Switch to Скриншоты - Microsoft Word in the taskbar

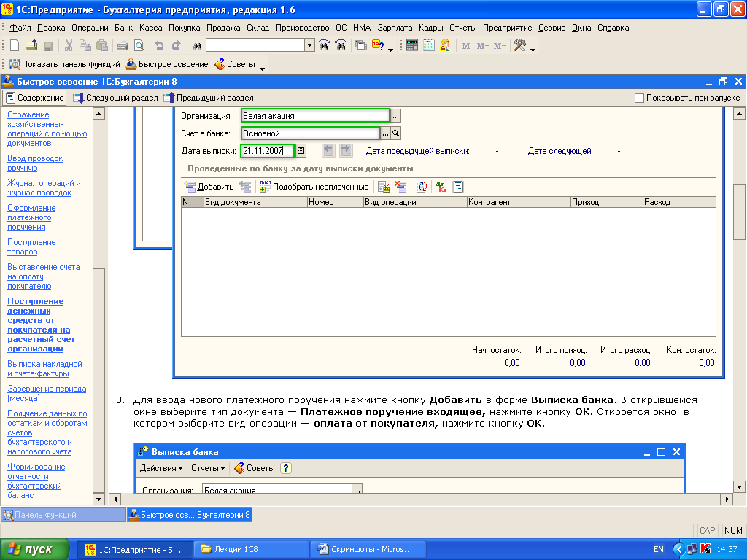[368, 550]
